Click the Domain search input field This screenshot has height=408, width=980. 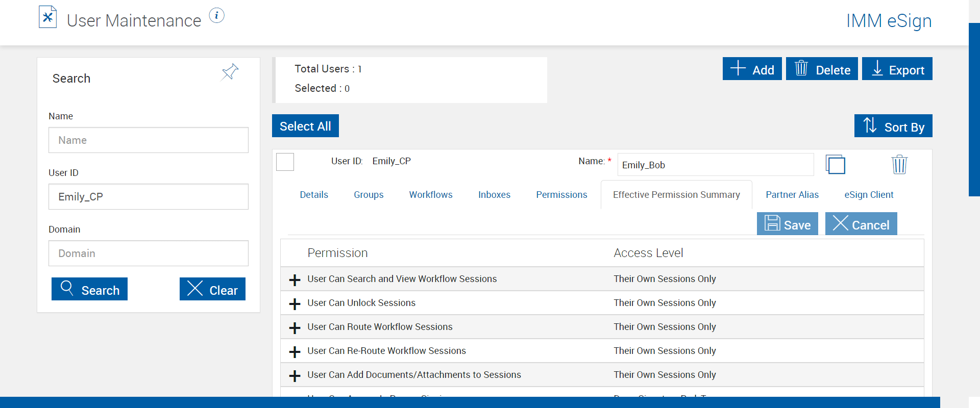149,253
